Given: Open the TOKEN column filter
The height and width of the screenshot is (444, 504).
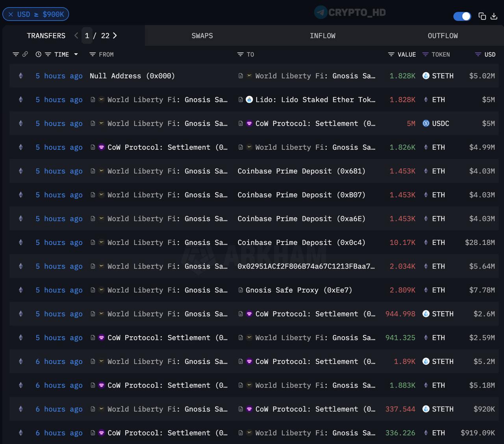Looking at the screenshot, I should pyautogui.click(x=425, y=54).
